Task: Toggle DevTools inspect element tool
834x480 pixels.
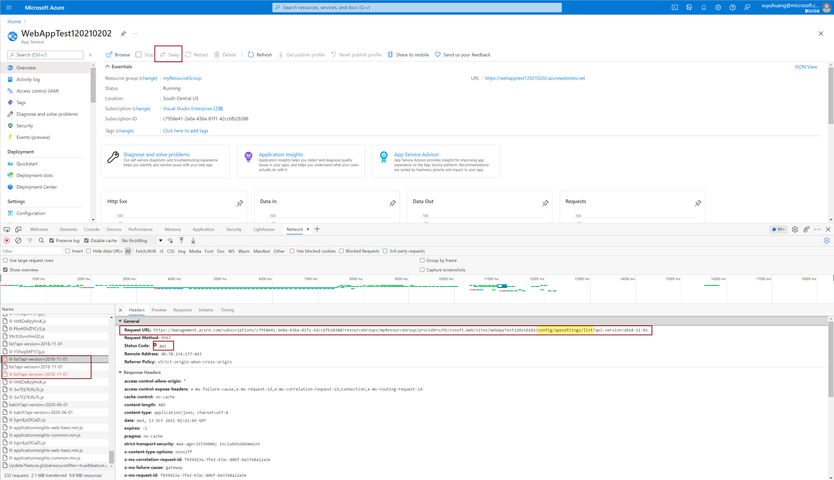Action: 7,229
